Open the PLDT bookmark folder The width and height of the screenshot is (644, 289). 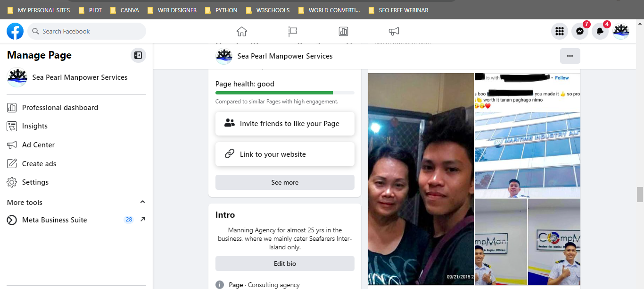[90, 10]
